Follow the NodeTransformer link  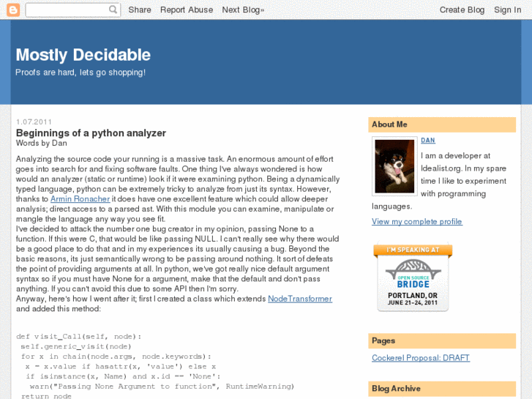point(300,299)
